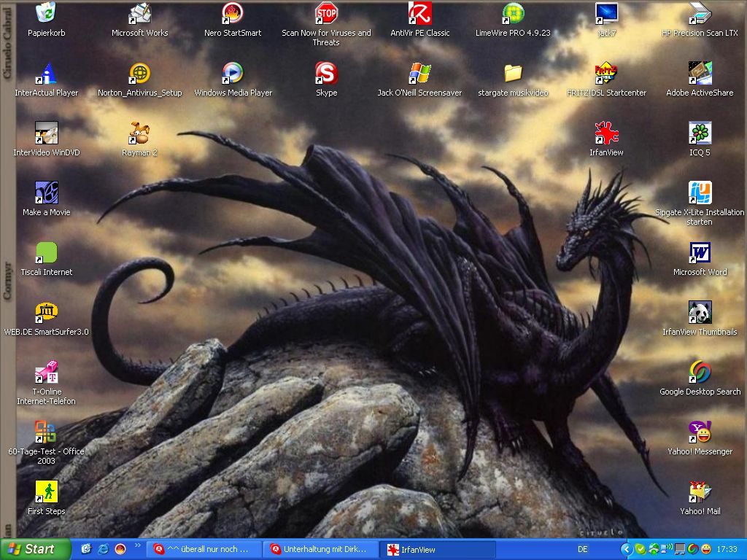Click the Google Desktop Search icon

tap(700, 373)
